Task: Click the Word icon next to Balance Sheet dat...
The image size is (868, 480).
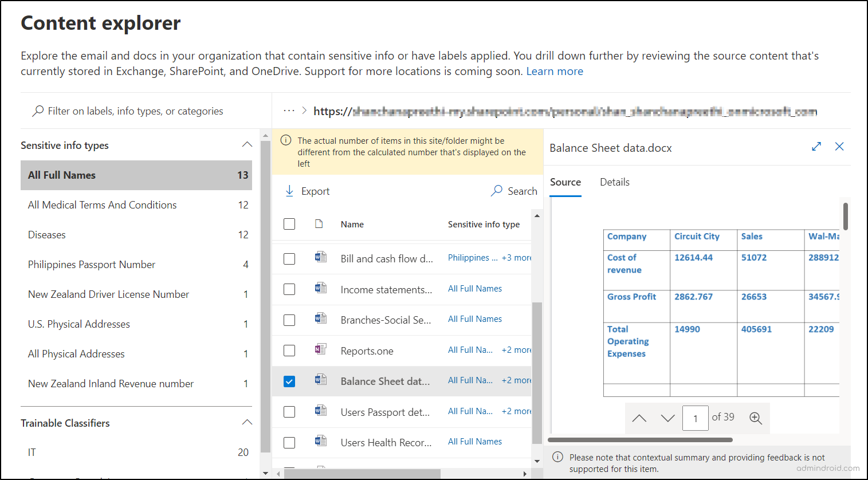Action: click(x=320, y=380)
